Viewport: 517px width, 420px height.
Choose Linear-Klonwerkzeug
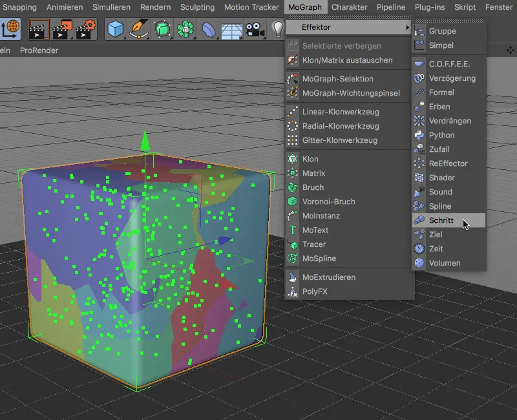click(348, 112)
